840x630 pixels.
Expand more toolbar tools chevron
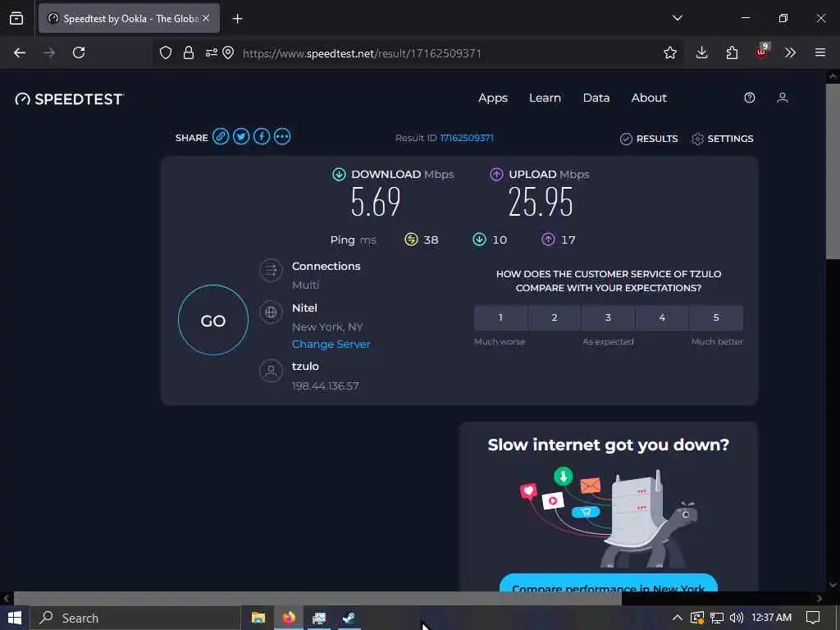pyautogui.click(x=790, y=52)
